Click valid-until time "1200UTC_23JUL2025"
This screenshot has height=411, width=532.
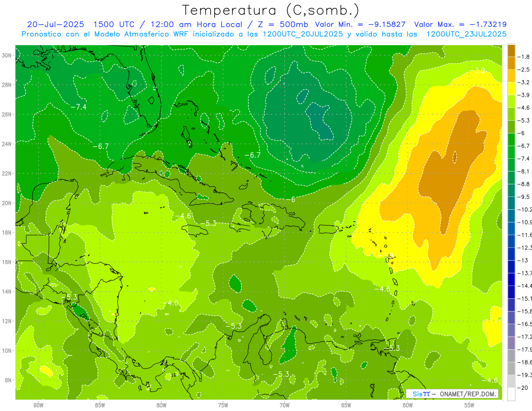[466, 34]
